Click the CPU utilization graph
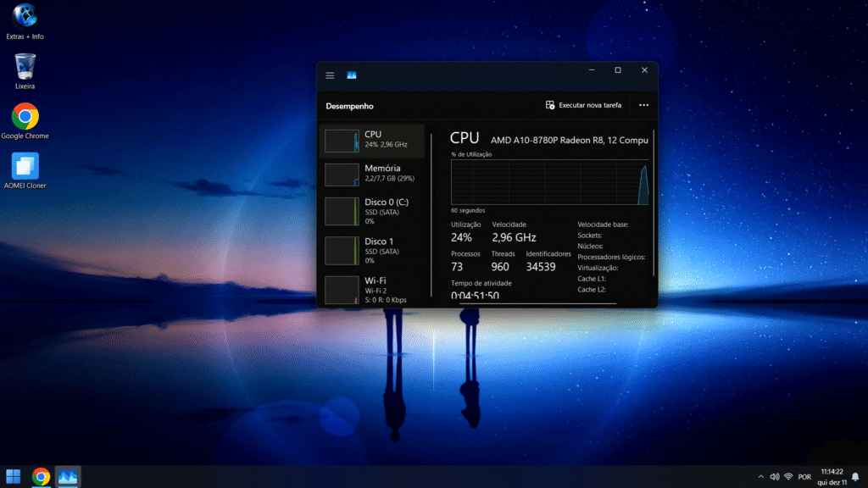 pyautogui.click(x=549, y=182)
